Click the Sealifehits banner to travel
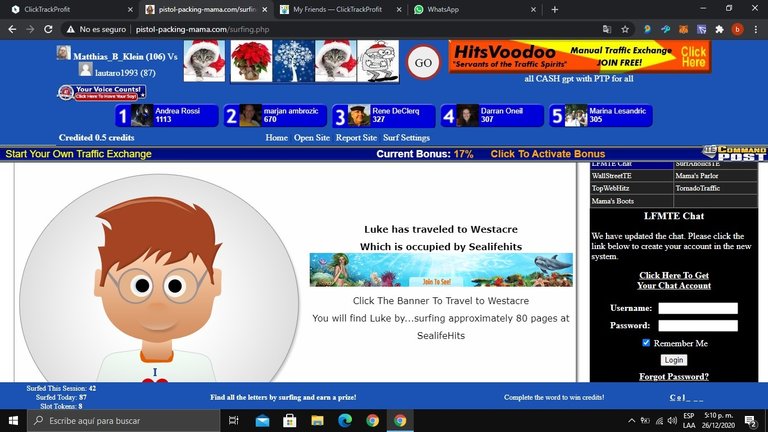 tap(441, 270)
